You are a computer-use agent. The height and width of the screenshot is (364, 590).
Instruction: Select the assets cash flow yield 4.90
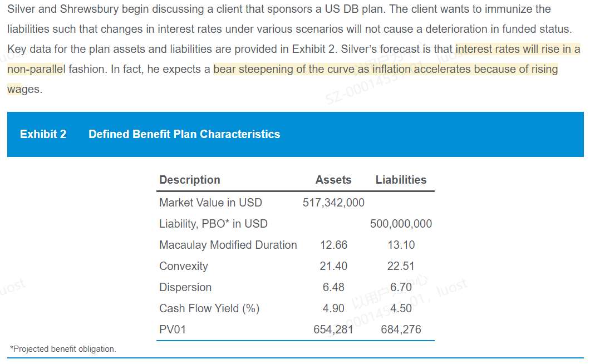coord(333,308)
